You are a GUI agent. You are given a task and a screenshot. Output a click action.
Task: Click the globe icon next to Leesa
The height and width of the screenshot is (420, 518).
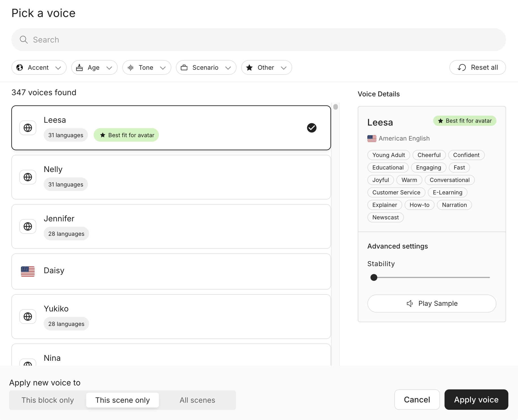click(x=28, y=128)
